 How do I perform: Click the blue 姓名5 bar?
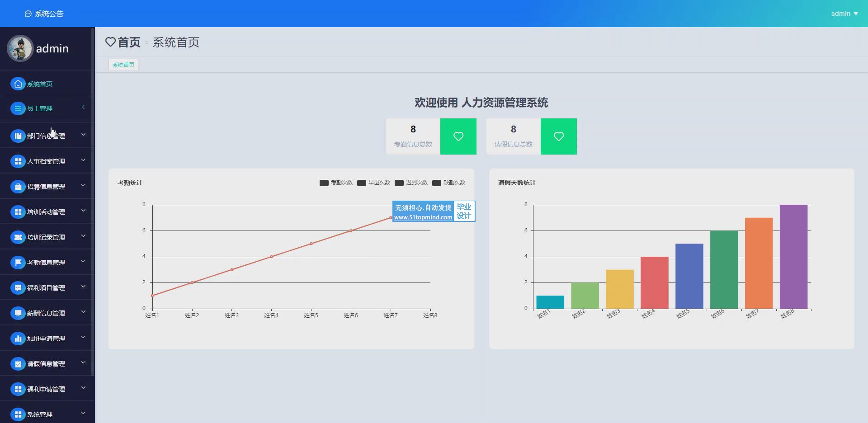[x=689, y=276]
